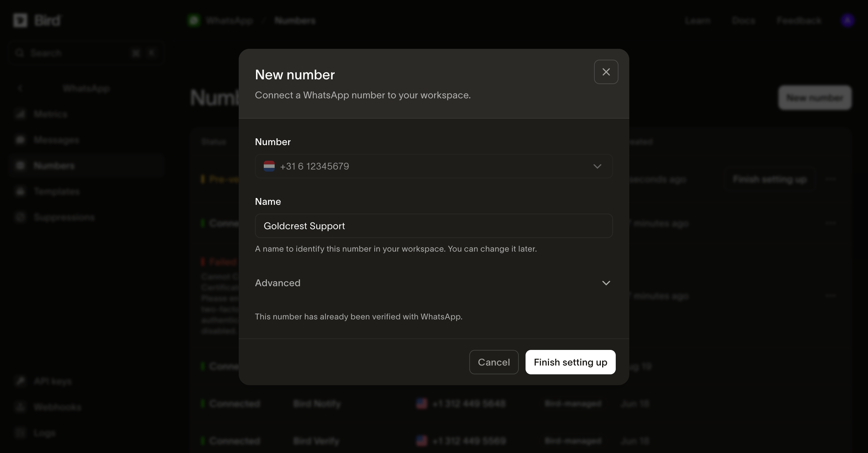This screenshot has width=868, height=453.
Task: Click the Bird logo icon
Action: 20,20
